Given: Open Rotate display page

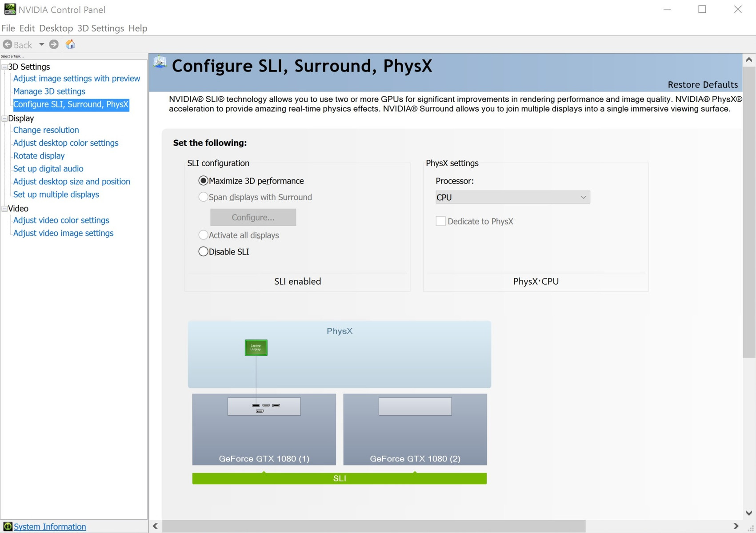Looking at the screenshot, I should coord(39,156).
